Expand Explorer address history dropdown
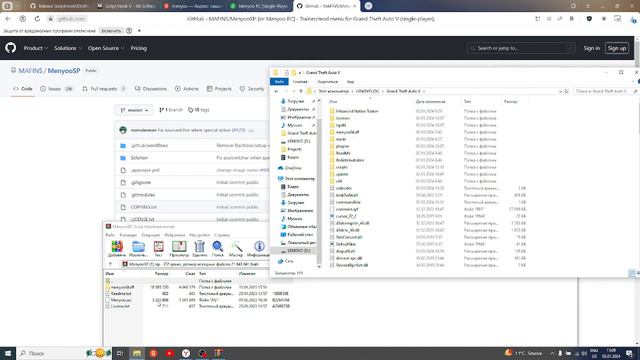 560,91
